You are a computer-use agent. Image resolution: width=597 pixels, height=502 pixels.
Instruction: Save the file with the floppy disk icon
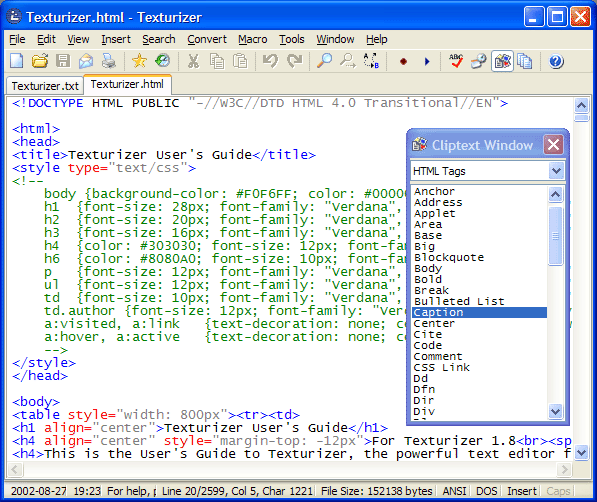(63, 61)
